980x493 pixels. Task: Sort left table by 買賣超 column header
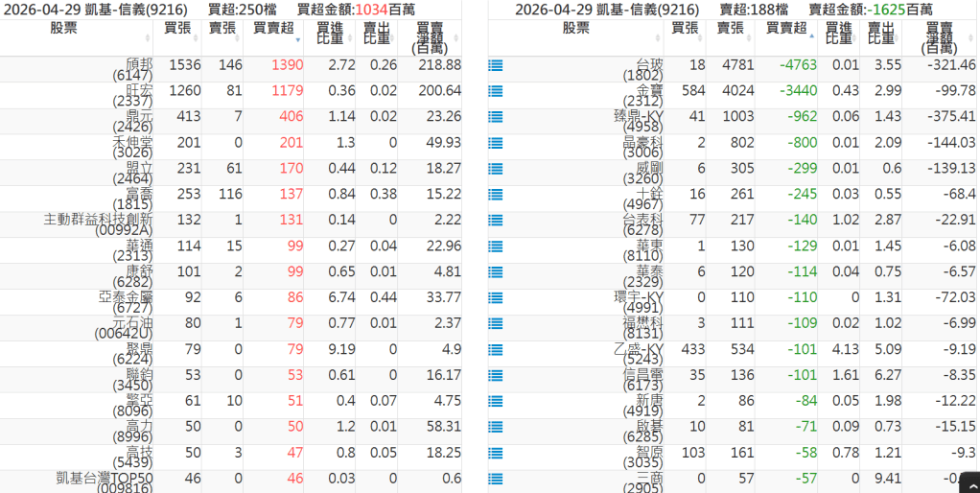pos(274,29)
